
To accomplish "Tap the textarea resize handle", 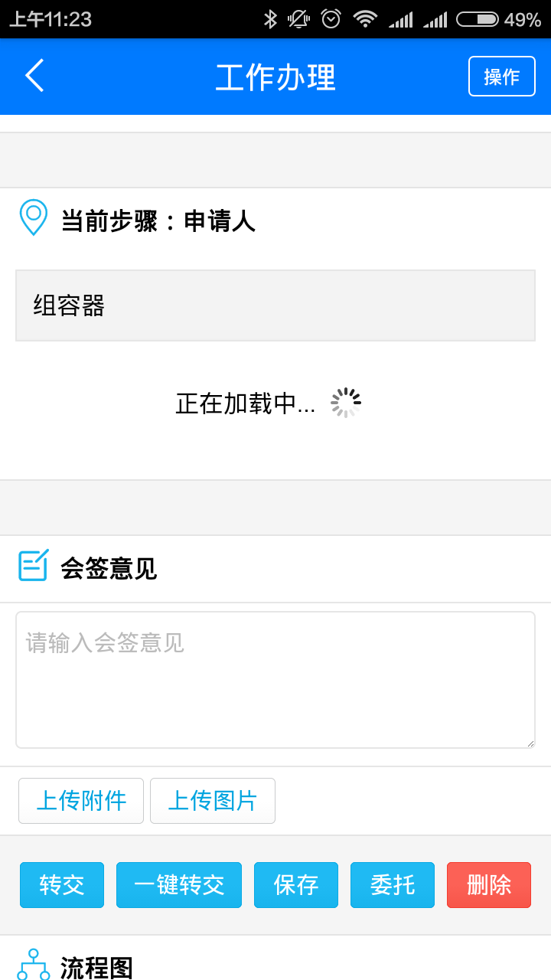I will point(530,743).
